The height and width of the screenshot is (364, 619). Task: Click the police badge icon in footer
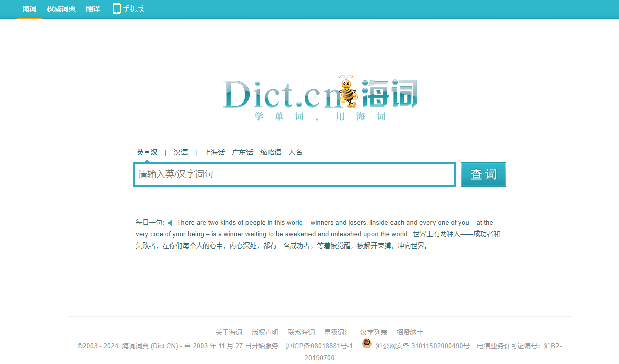coord(366,344)
